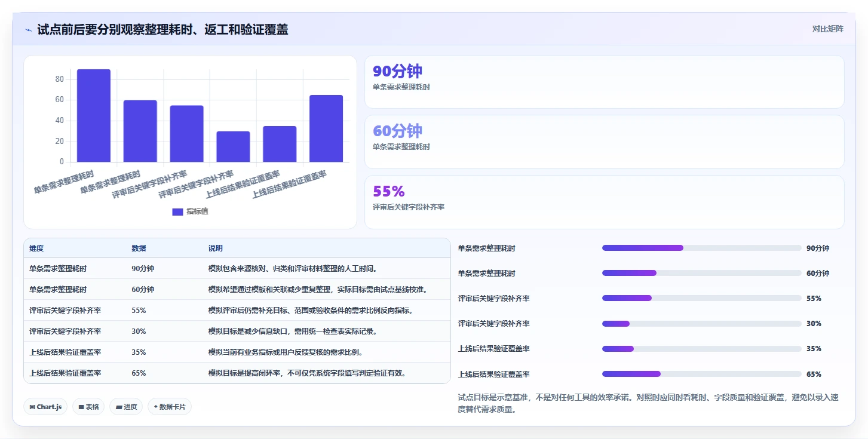This screenshot has height=439, width=868.
Task: Click description starting 模拟评审后仍需补充目标
Action: click(x=311, y=311)
